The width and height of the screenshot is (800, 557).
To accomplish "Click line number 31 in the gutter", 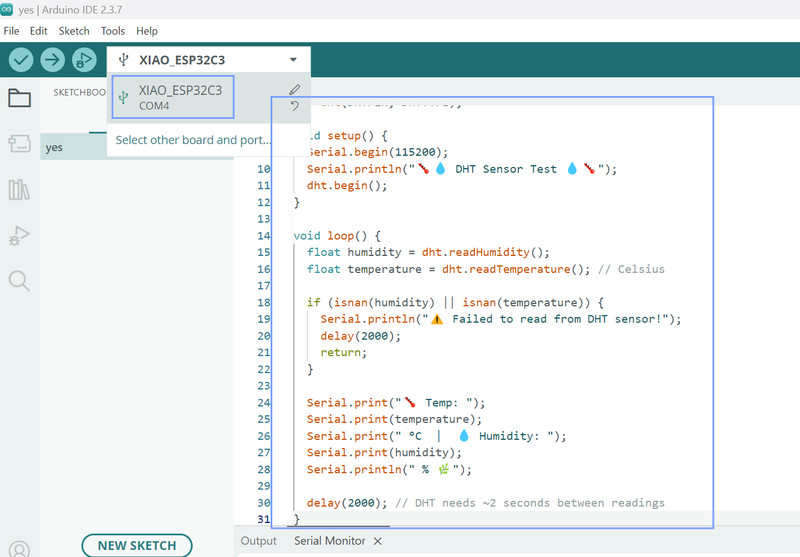I will [x=264, y=519].
